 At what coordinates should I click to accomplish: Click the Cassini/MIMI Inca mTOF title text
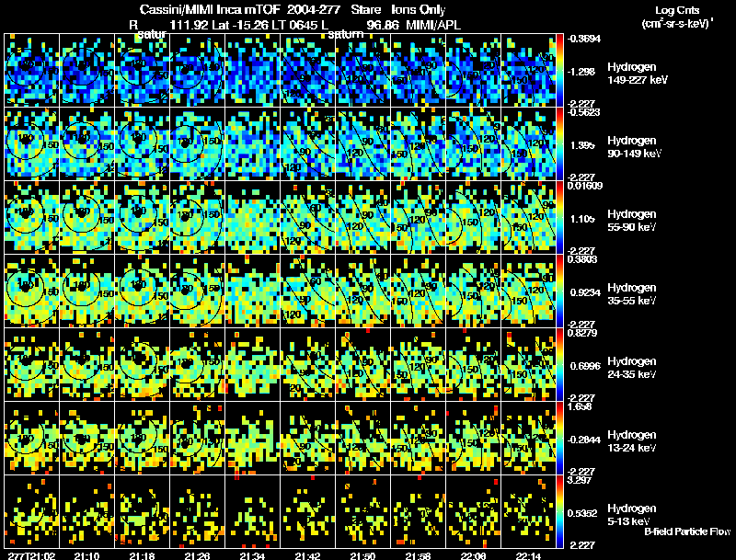click(210, 9)
